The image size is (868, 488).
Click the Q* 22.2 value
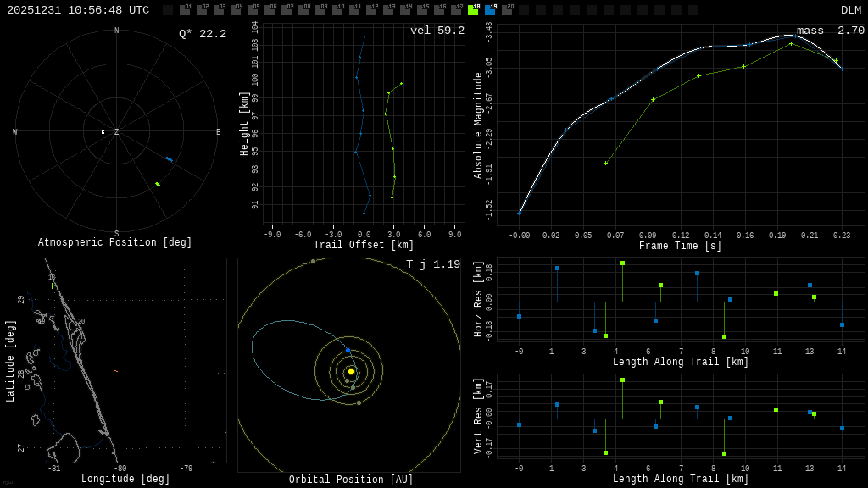coord(203,34)
